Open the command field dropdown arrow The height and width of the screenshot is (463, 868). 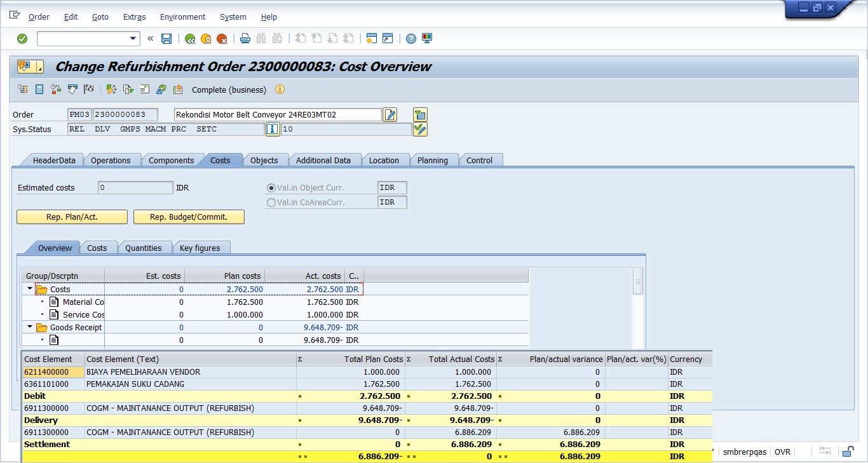(133, 39)
